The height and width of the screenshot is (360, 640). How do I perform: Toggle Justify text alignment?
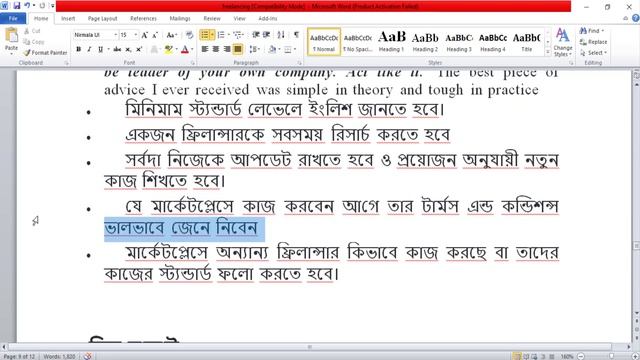click(x=238, y=49)
